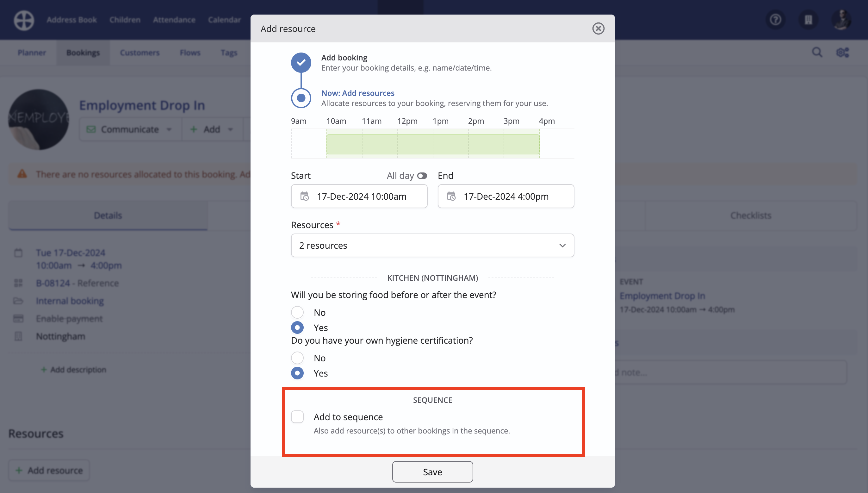Click the Employment Drop In booking title
The height and width of the screenshot is (493, 868).
(x=142, y=105)
